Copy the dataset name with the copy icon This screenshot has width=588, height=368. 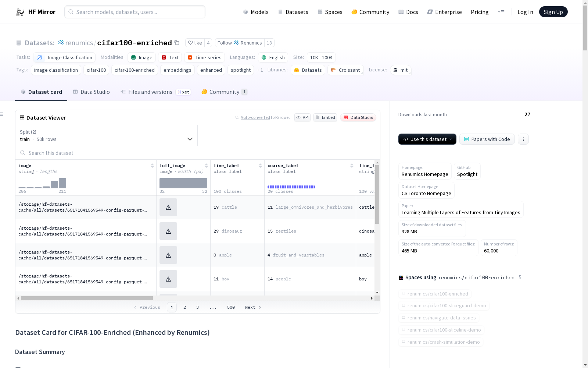click(x=177, y=43)
